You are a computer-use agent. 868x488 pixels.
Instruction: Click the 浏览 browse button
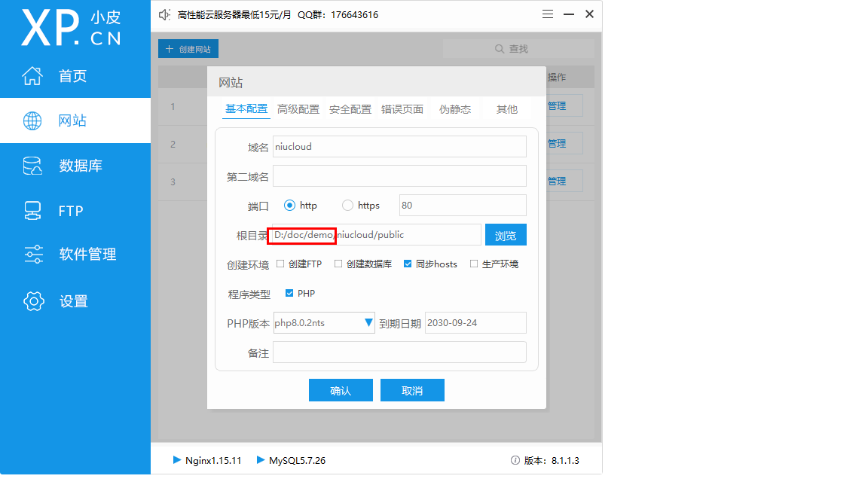point(506,235)
